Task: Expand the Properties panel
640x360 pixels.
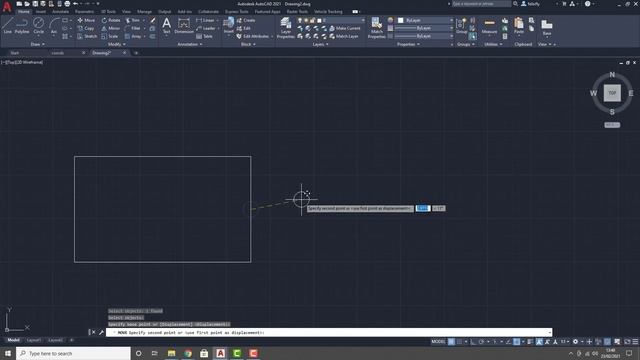Action: [409, 44]
